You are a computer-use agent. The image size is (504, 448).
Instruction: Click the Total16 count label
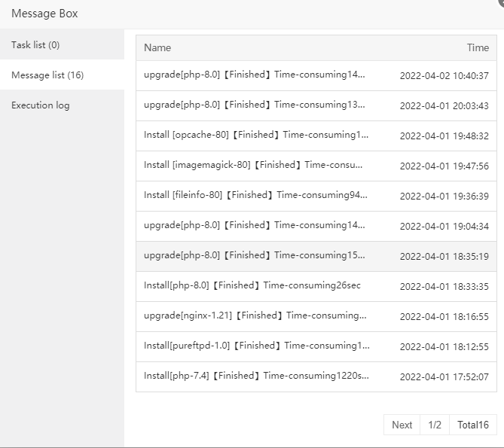tap(473, 425)
